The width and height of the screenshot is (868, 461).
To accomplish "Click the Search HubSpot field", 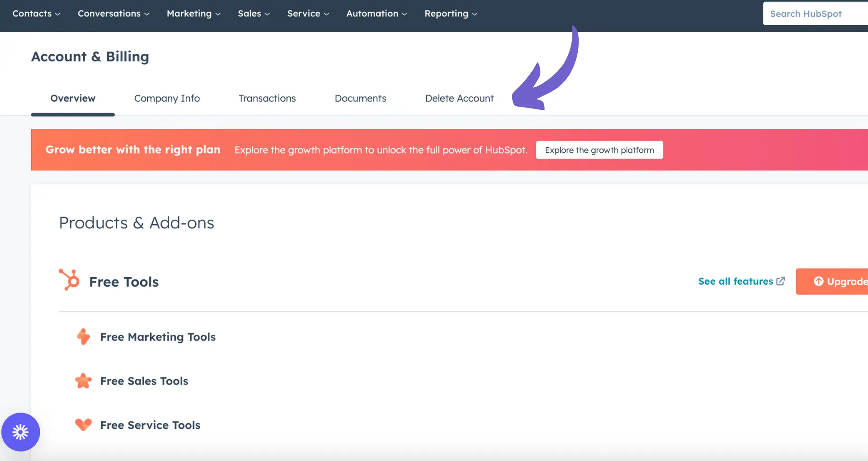I will (815, 14).
